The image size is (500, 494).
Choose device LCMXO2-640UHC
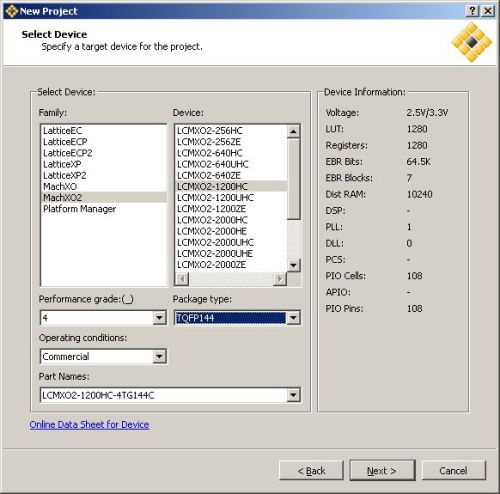click(x=231, y=164)
